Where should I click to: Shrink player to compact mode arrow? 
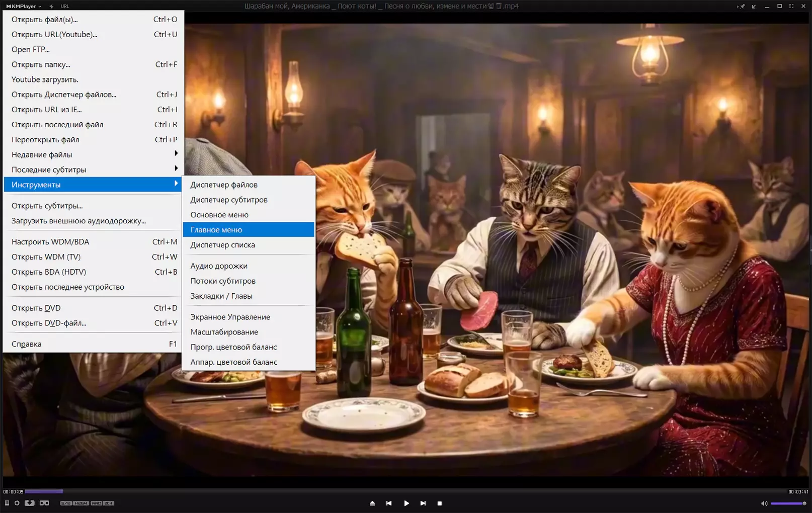click(x=754, y=6)
